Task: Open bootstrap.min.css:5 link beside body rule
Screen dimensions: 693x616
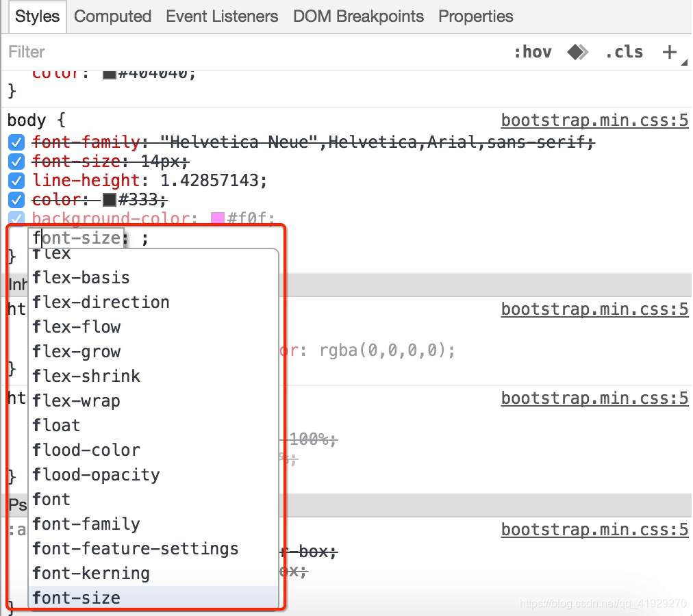Action: (x=594, y=120)
